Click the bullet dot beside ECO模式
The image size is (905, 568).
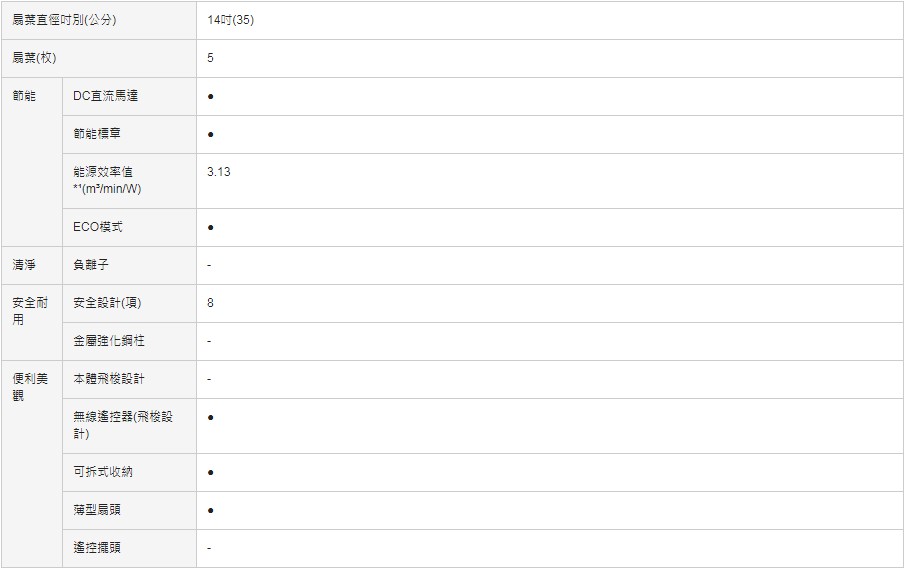pos(211,227)
